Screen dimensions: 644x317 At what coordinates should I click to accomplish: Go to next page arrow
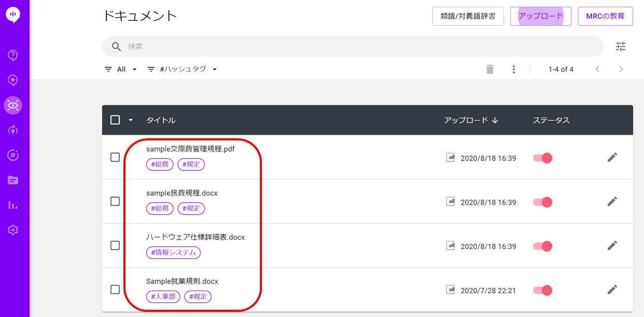[621, 69]
